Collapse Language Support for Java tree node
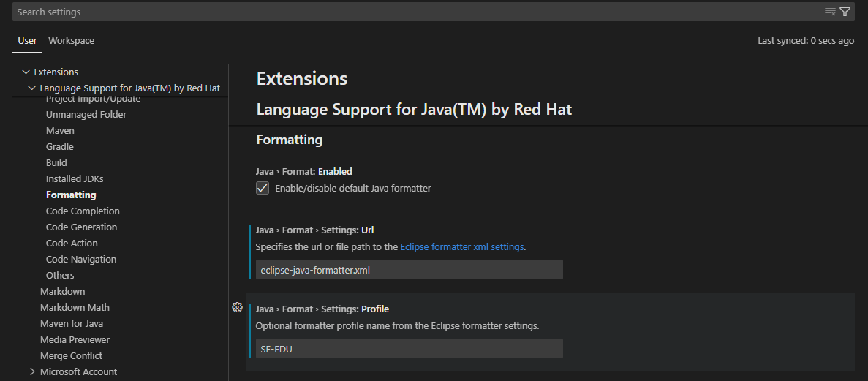 click(x=31, y=88)
